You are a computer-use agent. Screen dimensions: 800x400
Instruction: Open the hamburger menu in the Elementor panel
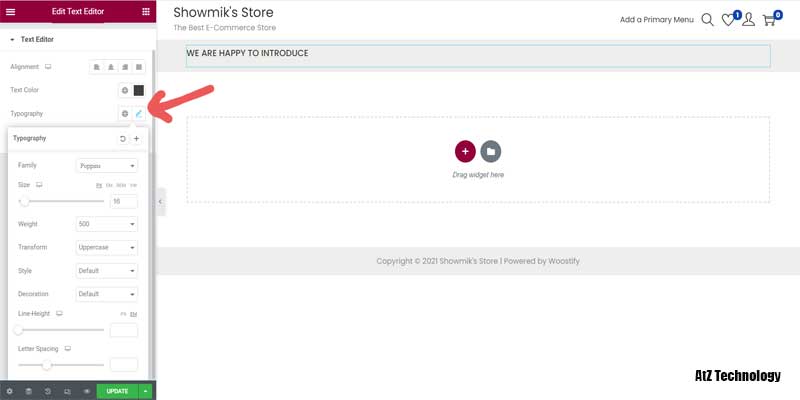coord(10,11)
